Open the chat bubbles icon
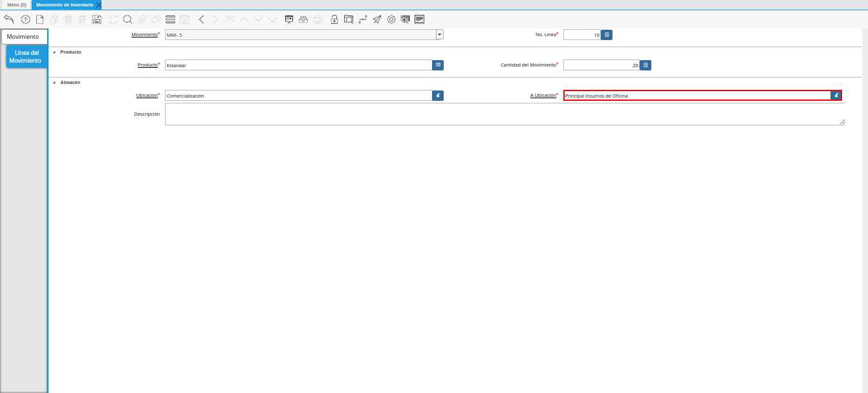868x393 pixels. pos(156,19)
